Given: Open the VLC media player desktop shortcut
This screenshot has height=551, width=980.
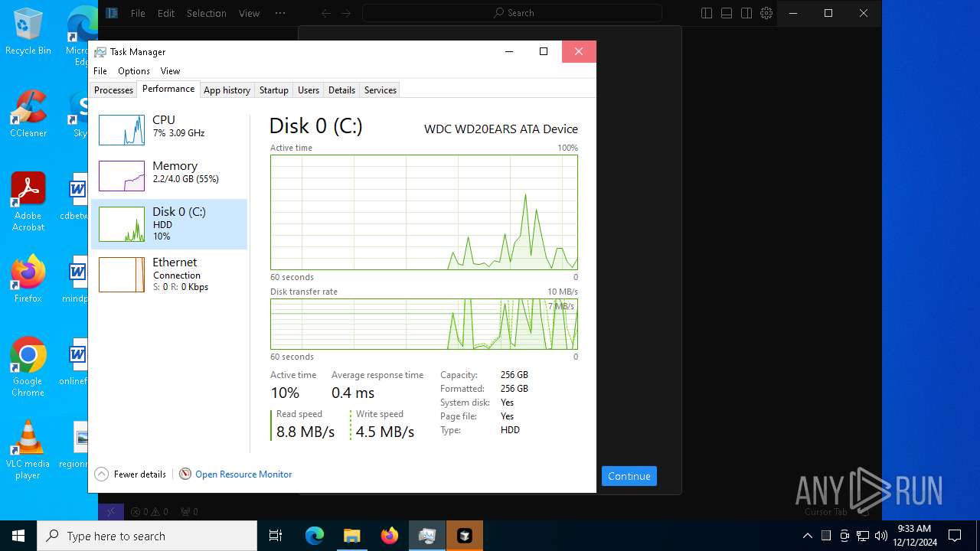Looking at the screenshot, I should tap(28, 451).
